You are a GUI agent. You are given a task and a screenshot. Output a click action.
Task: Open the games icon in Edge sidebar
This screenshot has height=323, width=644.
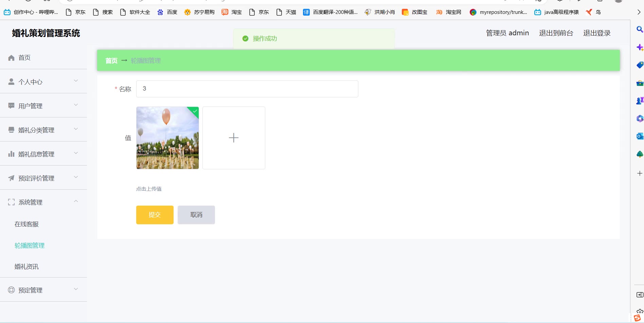point(640,100)
